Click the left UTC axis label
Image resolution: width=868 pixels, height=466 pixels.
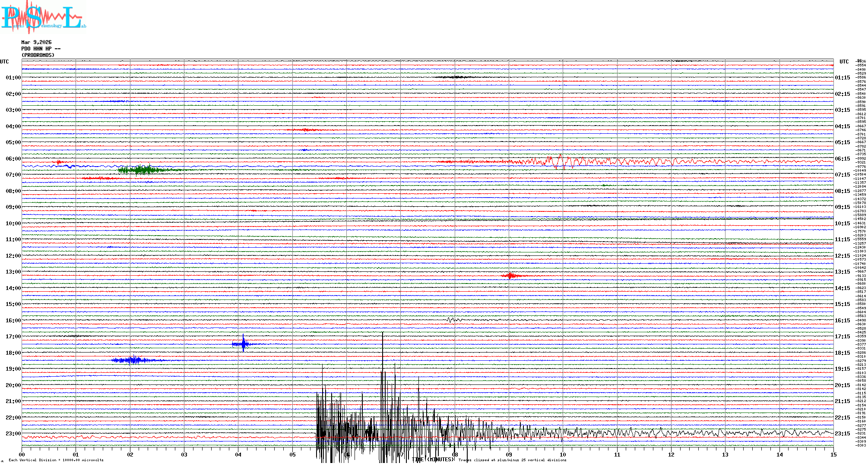[x=4, y=62]
